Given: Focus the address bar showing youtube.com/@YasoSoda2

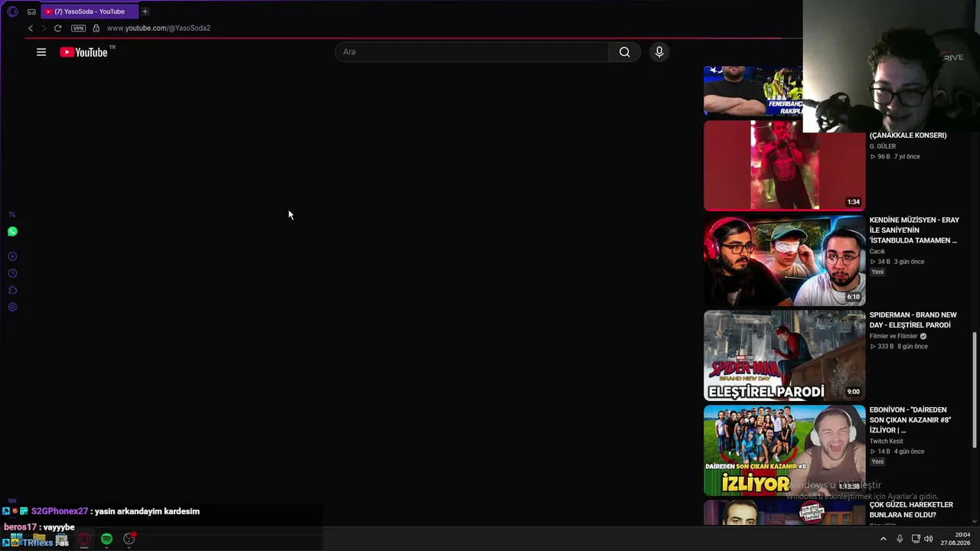Looking at the screenshot, I should pyautogui.click(x=158, y=28).
